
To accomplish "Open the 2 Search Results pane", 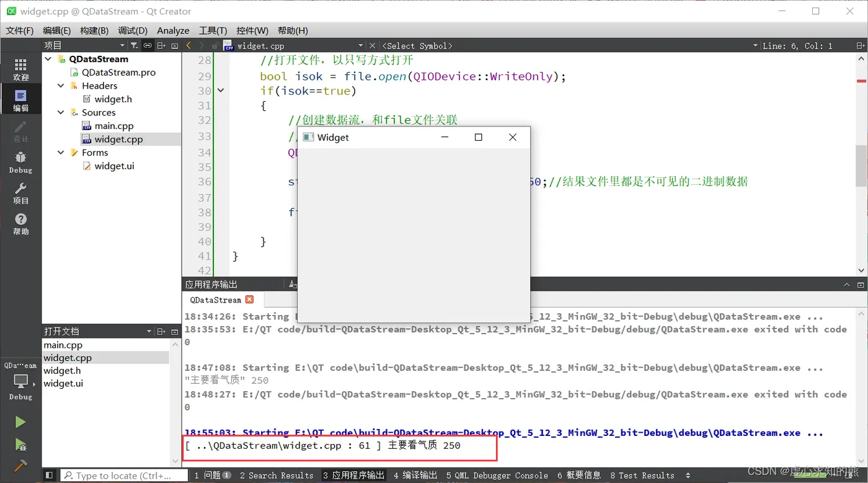I will click(277, 476).
